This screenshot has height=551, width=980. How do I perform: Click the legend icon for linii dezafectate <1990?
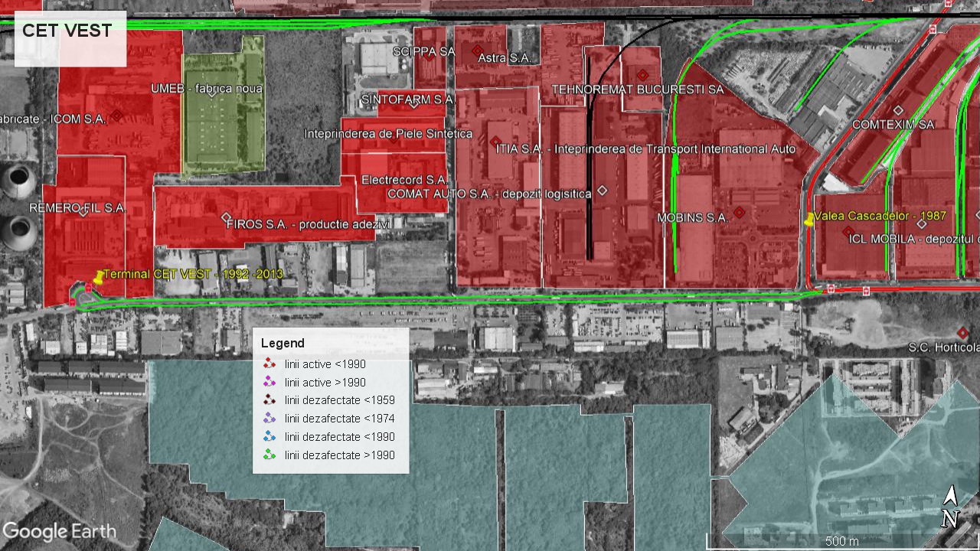pyautogui.click(x=269, y=437)
